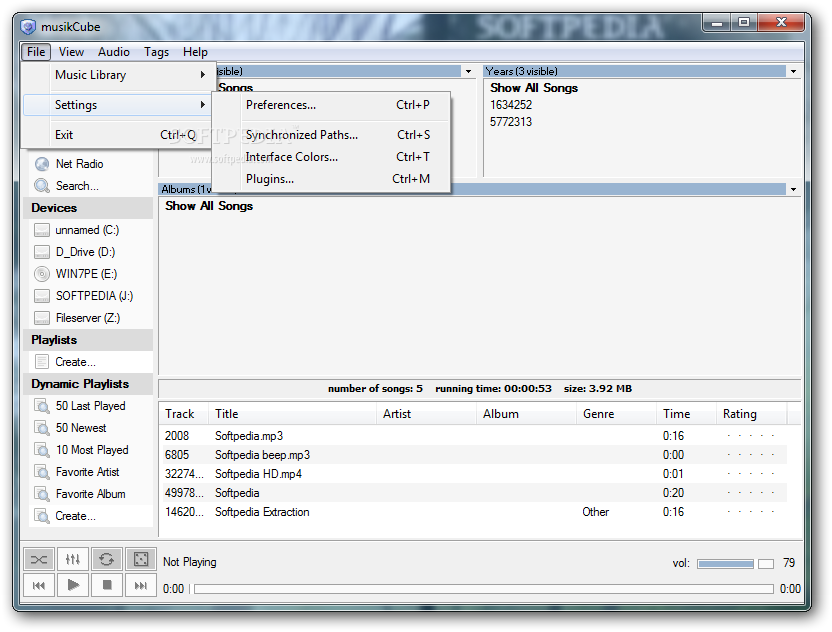
Task: Open the equalizer button
Action: (73, 559)
